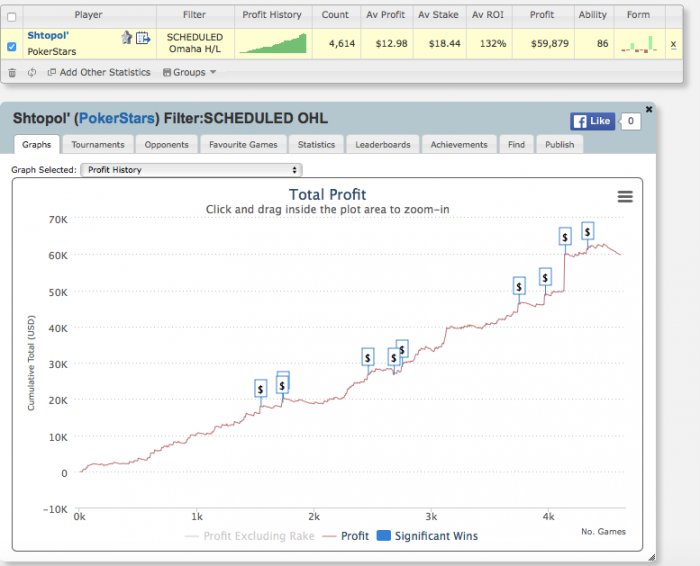Click the resize grip at the panel corner

(652, 557)
